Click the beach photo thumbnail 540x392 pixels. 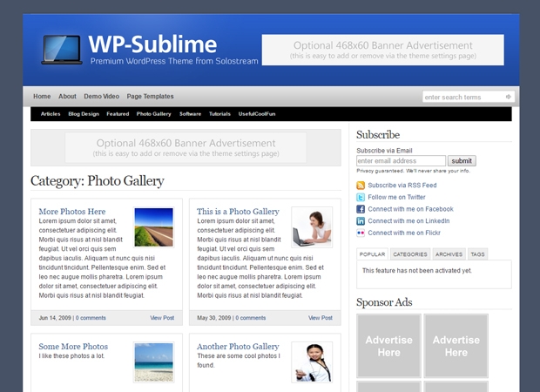[x=154, y=362]
